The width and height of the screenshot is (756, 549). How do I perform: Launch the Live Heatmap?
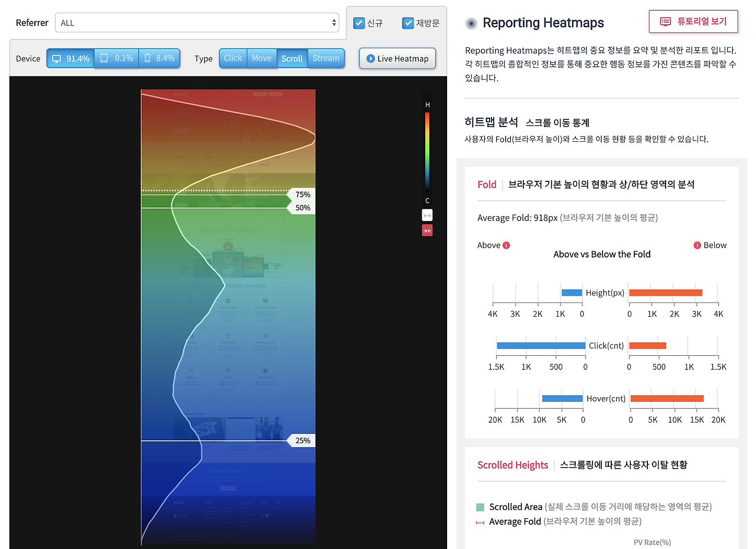(397, 58)
